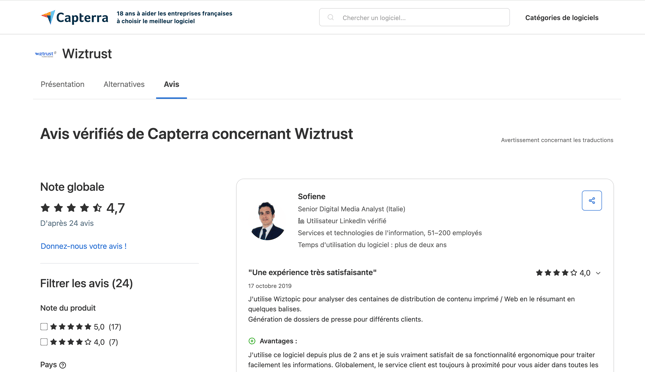
Task: Click the search magnifier icon
Action: (x=330, y=17)
